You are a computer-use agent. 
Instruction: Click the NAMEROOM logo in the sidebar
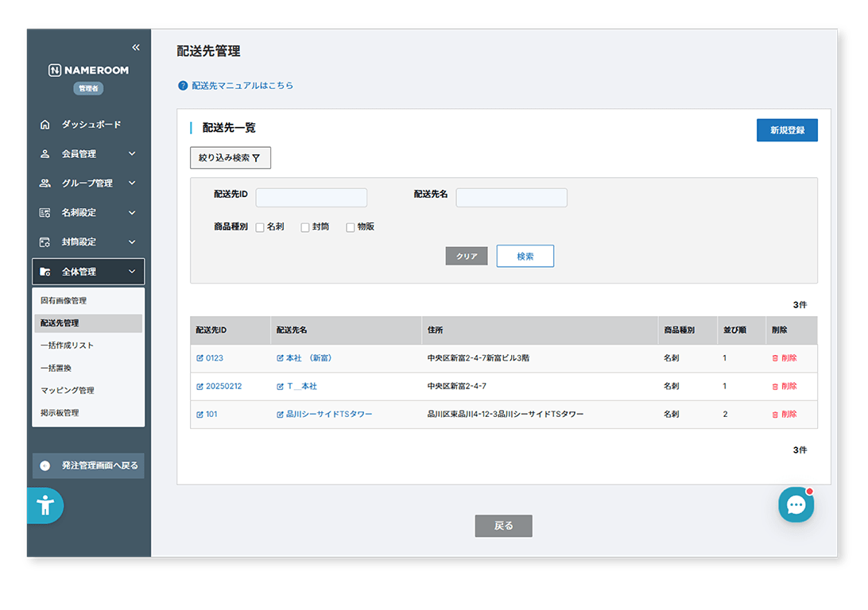tap(87, 70)
